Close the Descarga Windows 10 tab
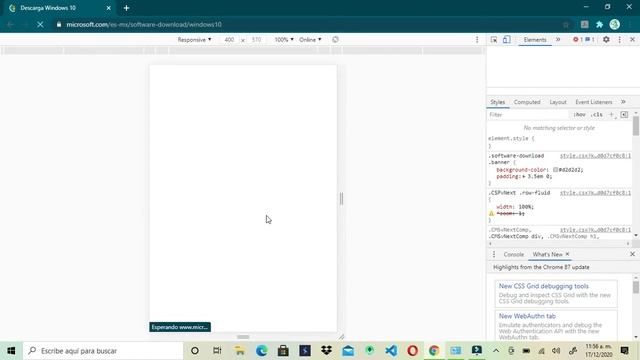The width and height of the screenshot is (640, 360). [109, 8]
